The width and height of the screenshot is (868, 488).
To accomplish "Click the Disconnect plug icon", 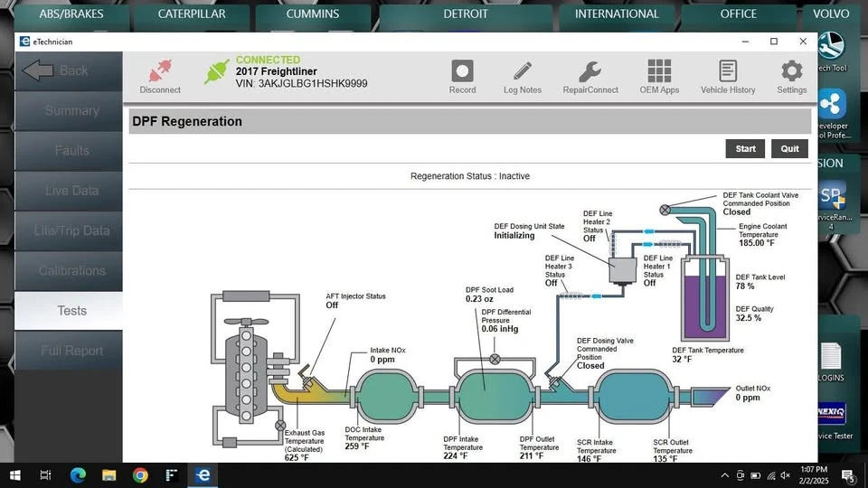I will pos(160,70).
